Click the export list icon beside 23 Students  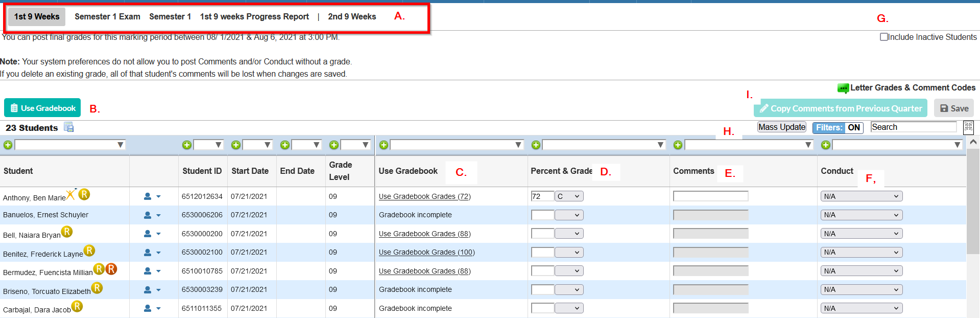pyautogui.click(x=69, y=127)
